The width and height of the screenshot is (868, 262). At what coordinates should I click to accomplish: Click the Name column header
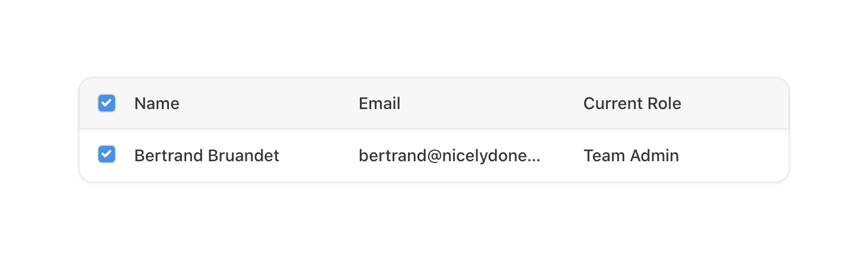[x=157, y=104]
